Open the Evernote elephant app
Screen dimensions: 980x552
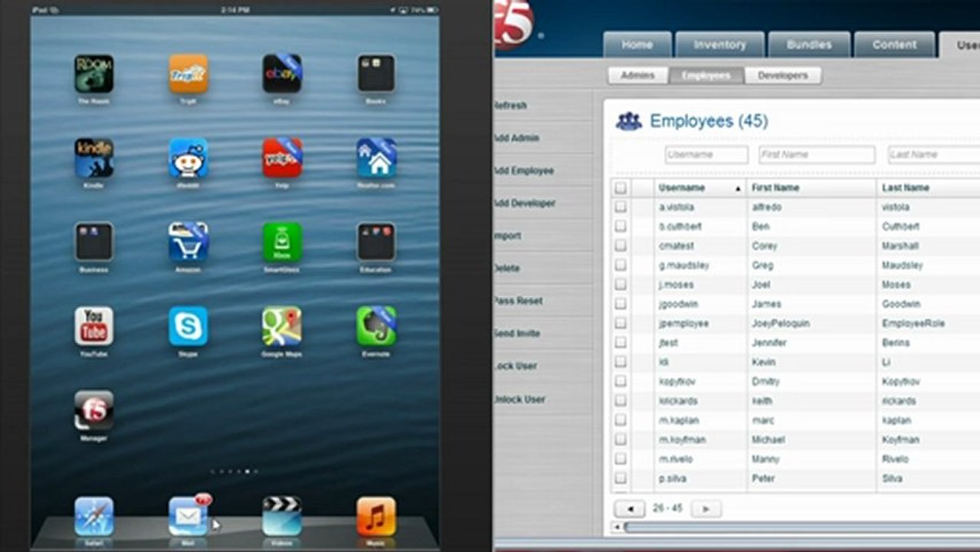(376, 327)
